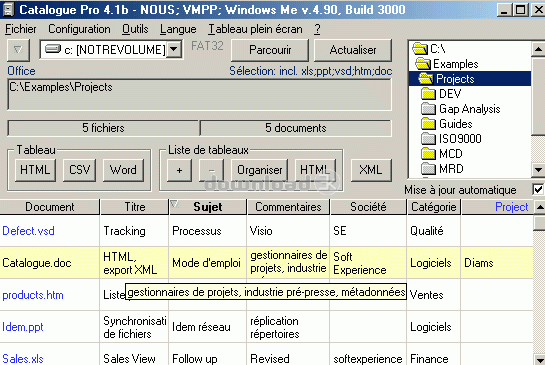
Task: Click the 'Sélection: incl. xls;ppt;vsd;htm;doc' text
Action: coord(311,71)
